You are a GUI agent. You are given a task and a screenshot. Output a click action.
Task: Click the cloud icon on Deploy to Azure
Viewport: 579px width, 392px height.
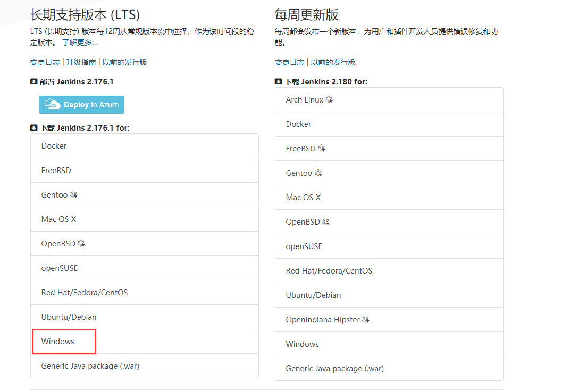[x=53, y=104]
